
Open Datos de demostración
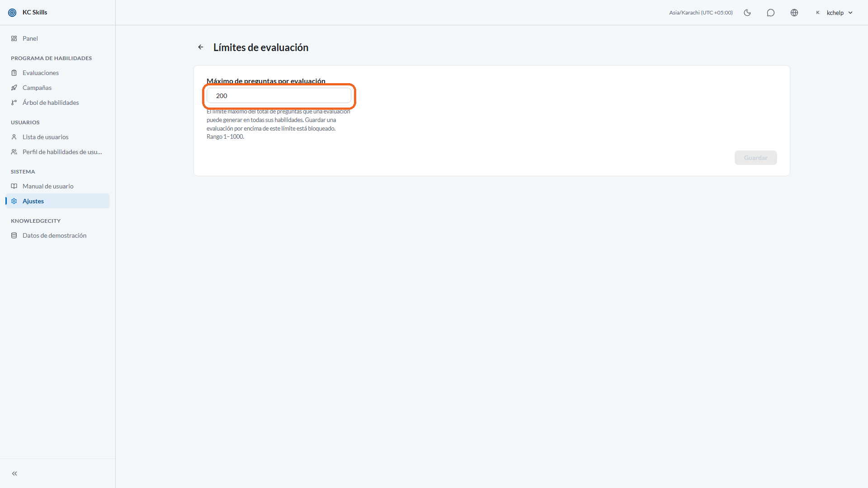58,235
